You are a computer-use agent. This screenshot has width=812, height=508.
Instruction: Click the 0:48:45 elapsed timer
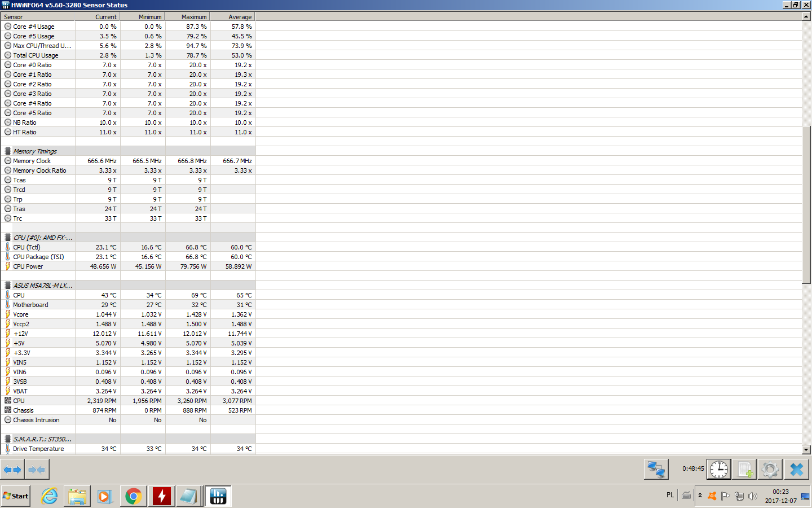693,468
